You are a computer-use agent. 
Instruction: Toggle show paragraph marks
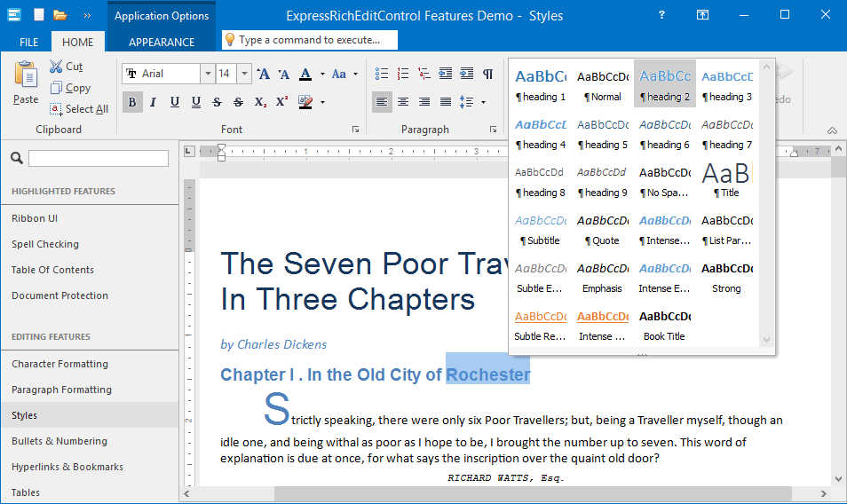pos(487,74)
